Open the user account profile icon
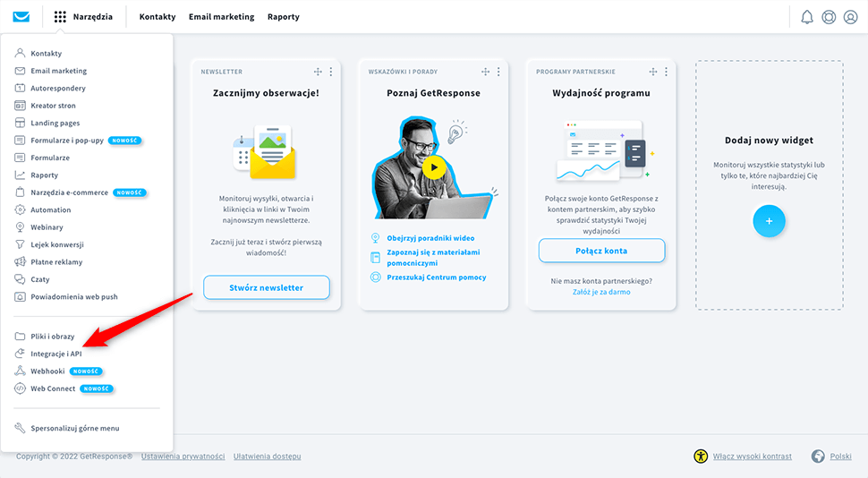 (850, 17)
